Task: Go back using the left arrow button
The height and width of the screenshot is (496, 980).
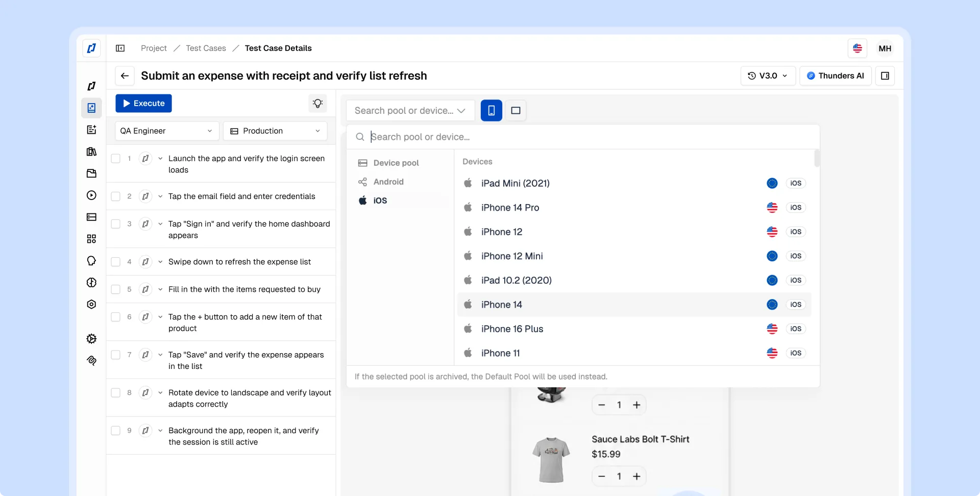Action: pyautogui.click(x=125, y=76)
